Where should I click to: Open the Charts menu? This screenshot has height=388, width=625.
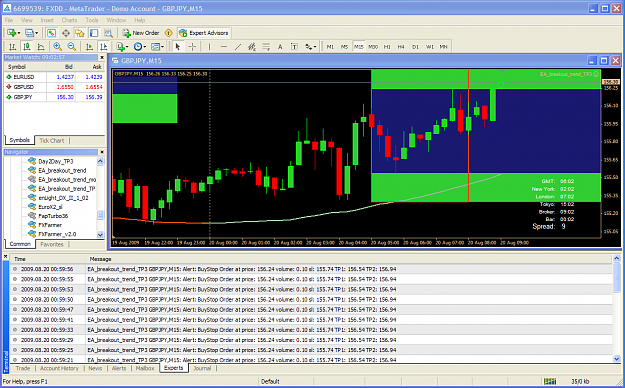[69, 20]
